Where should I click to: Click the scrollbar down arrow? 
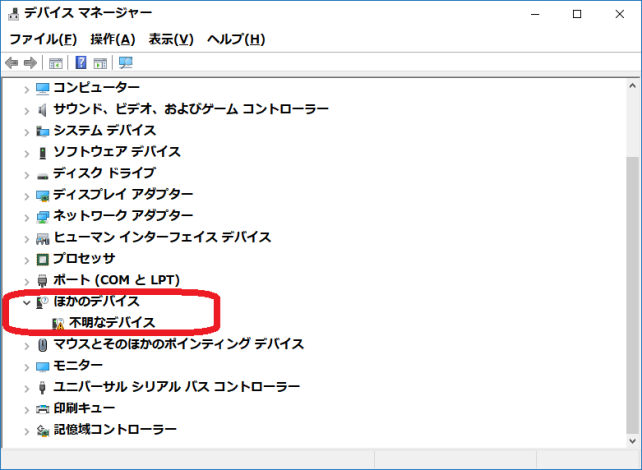(x=633, y=441)
